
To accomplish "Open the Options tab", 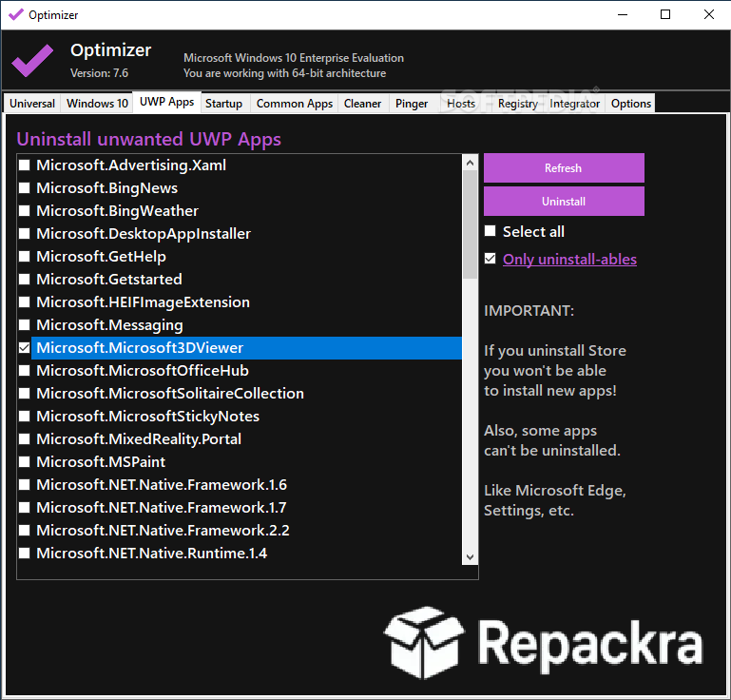I will (x=631, y=103).
